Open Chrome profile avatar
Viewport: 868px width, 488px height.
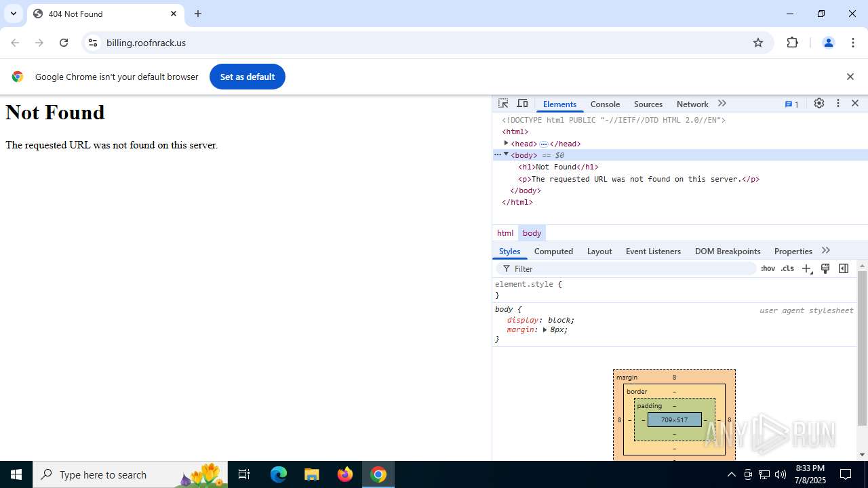coord(828,43)
